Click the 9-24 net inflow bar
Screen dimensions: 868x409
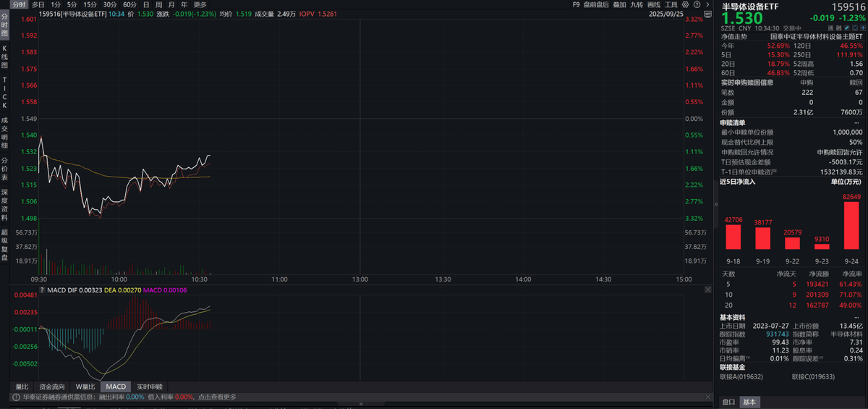click(x=851, y=225)
